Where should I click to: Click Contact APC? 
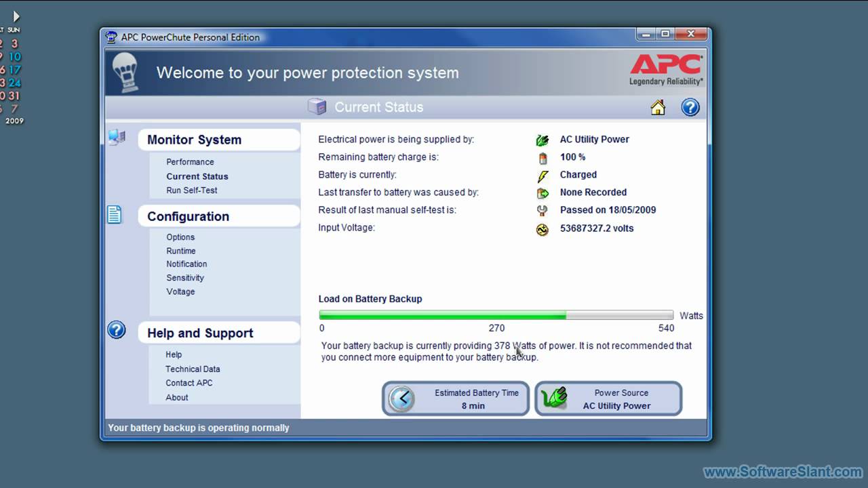click(189, 383)
